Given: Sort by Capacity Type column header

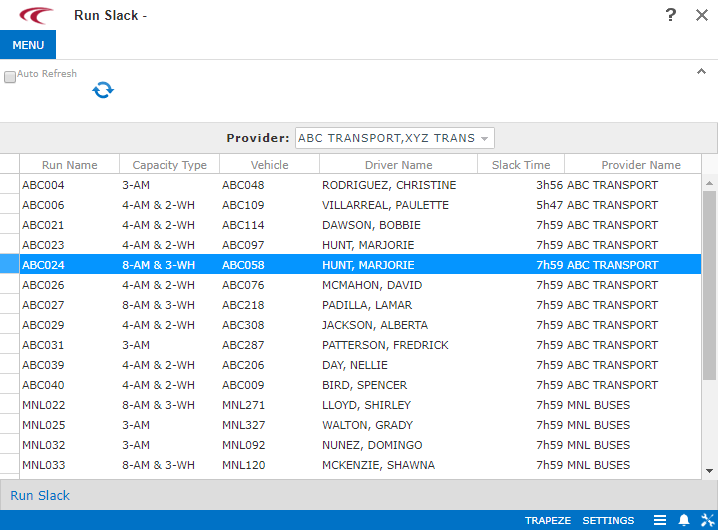Looking at the screenshot, I should point(169,164).
